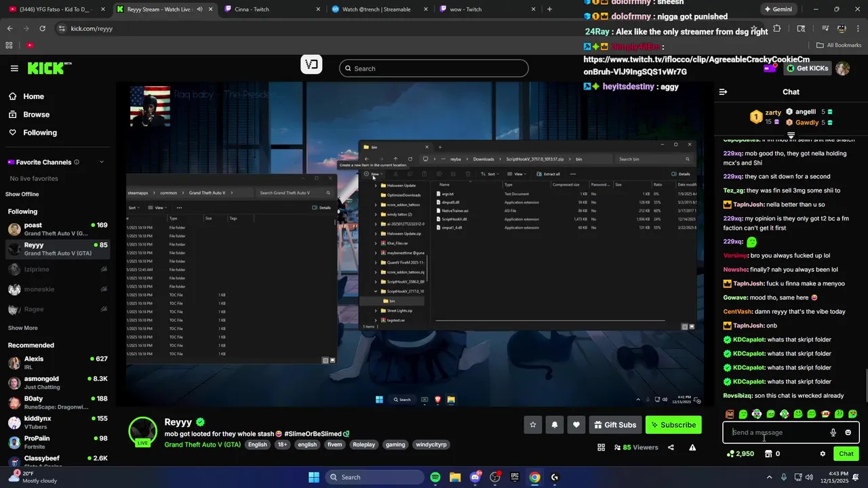
Task: Favorite the stream with the star icon
Action: click(x=533, y=425)
